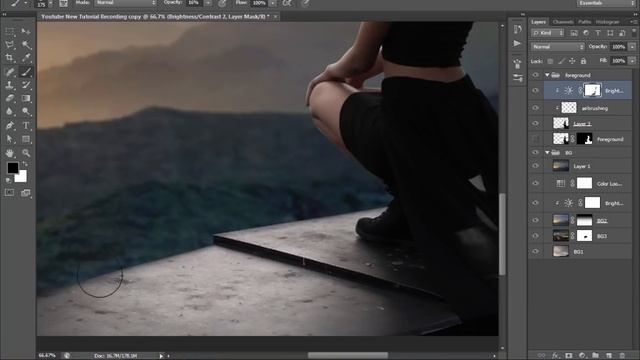Viewport: 640px width, 360px height.
Task: Select the Path Selection tool
Action: point(10,139)
